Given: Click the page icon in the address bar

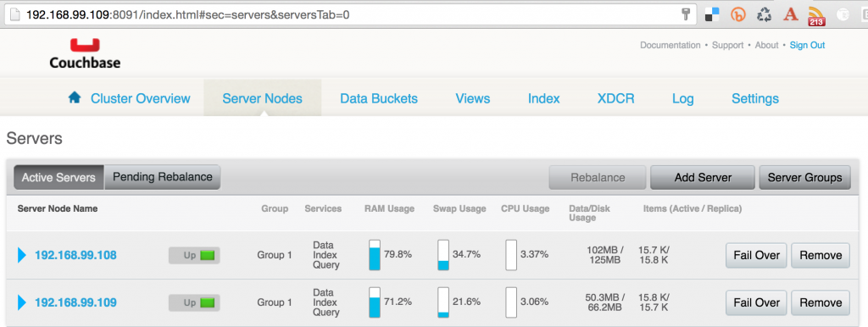Looking at the screenshot, I should (x=15, y=15).
